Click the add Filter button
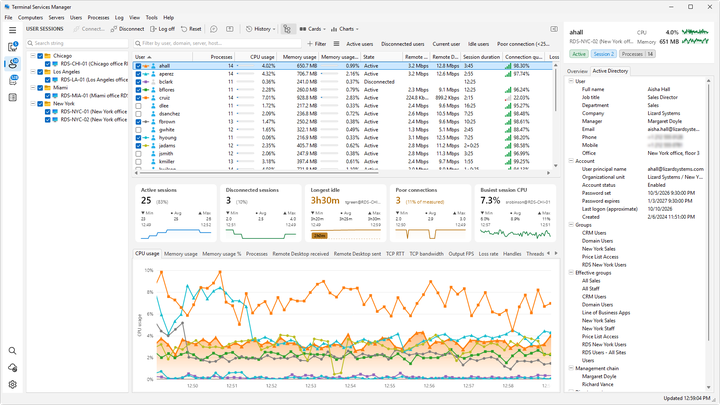The image size is (720, 405). (316, 44)
